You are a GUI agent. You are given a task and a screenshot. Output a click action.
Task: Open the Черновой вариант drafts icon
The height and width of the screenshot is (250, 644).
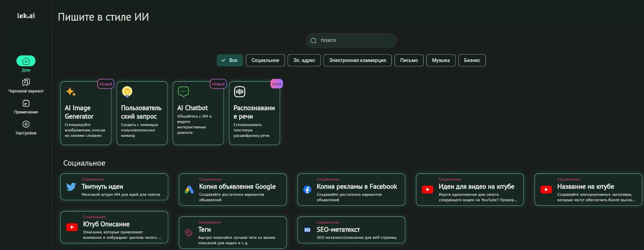tap(26, 82)
